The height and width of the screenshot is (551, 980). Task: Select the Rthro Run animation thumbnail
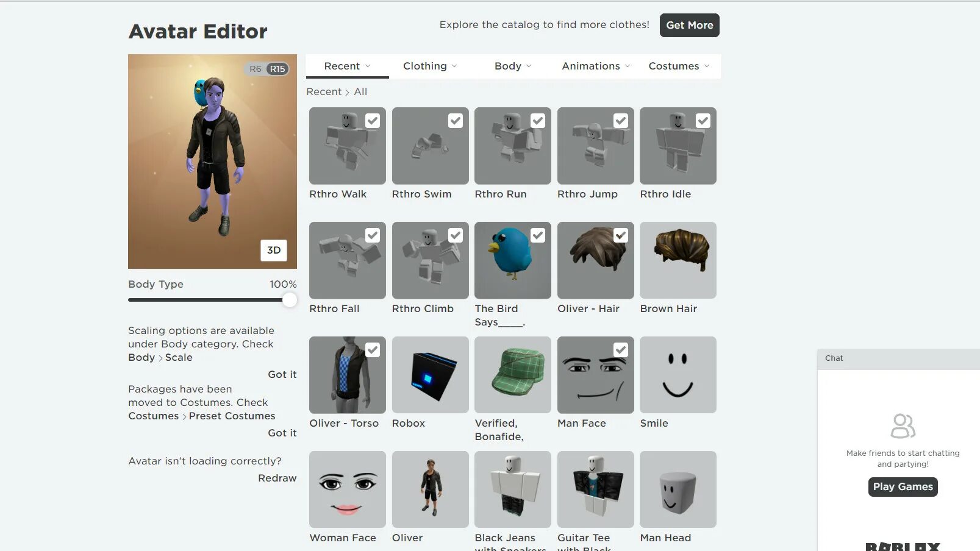[513, 146]
